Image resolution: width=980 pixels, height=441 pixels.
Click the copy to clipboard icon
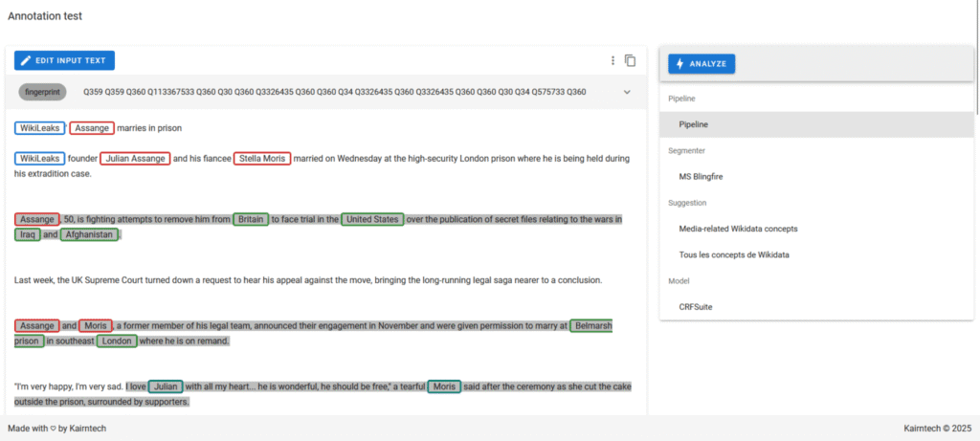[x=630, y=60]
